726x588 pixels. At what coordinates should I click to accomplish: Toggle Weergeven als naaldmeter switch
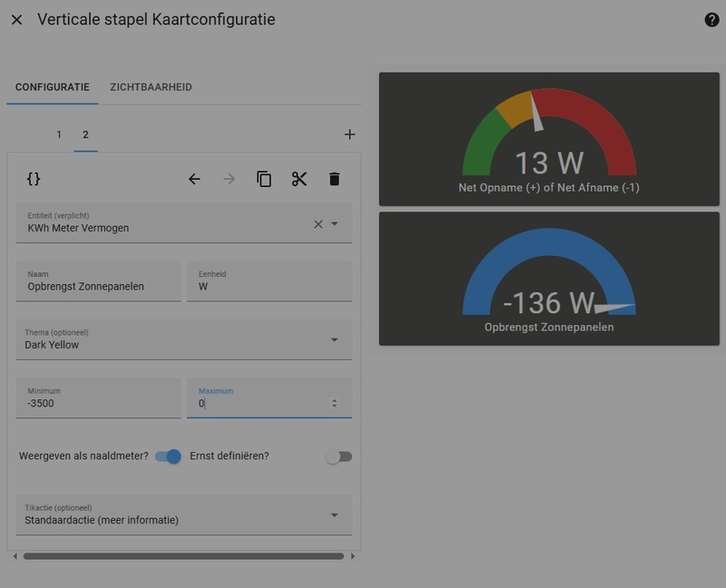pyautogui.click(x=168, y=456)
